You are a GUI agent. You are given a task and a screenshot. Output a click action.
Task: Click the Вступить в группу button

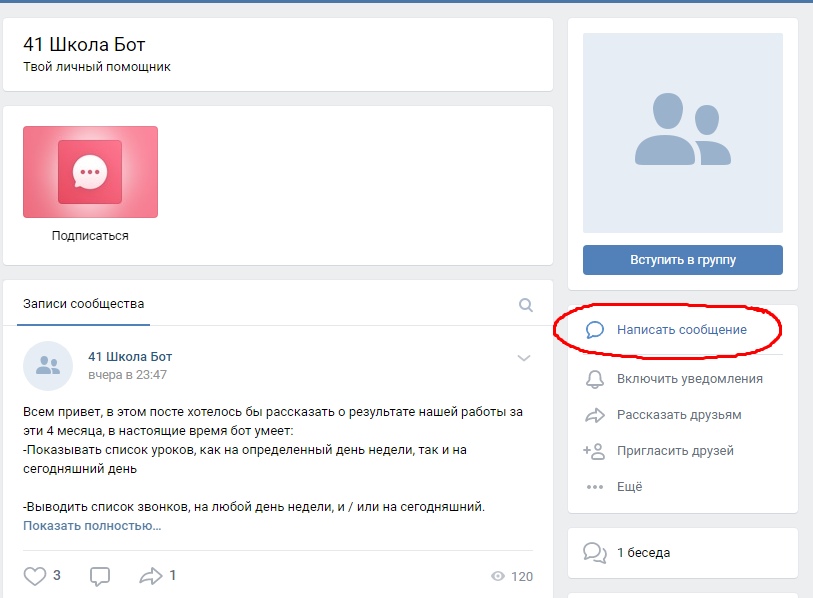pos(682,260)
